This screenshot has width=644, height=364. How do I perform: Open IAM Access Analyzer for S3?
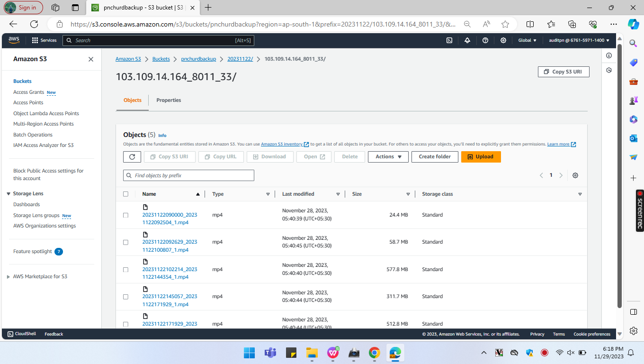tap(43, 146)
